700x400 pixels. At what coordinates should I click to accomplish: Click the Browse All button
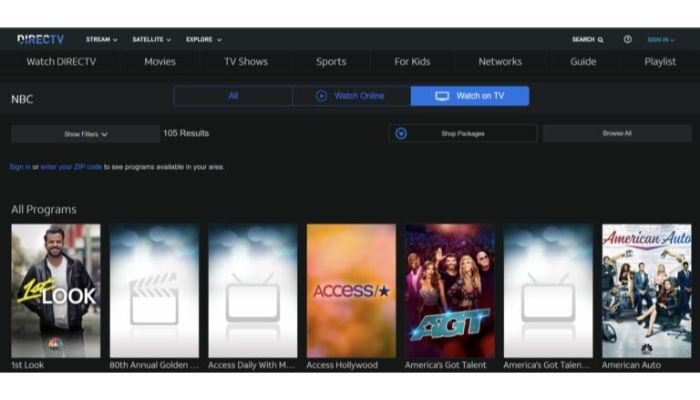(x=617, y=133)
